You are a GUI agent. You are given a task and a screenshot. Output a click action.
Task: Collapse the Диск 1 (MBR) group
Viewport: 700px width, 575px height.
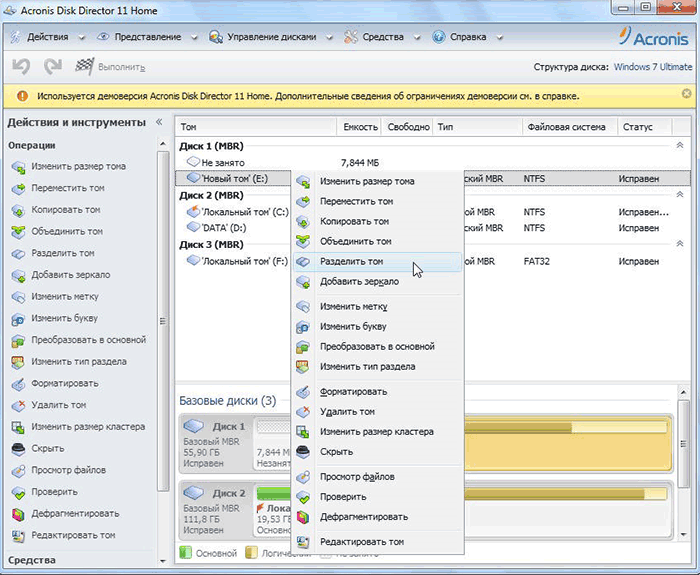pos(679,146)
